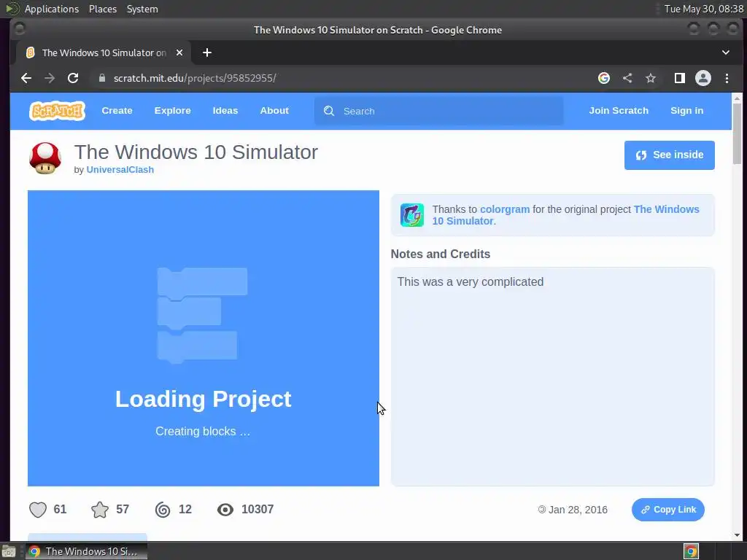Click the Jan 28, 2016 share date

pyautogui.click(x=573, y=510)
